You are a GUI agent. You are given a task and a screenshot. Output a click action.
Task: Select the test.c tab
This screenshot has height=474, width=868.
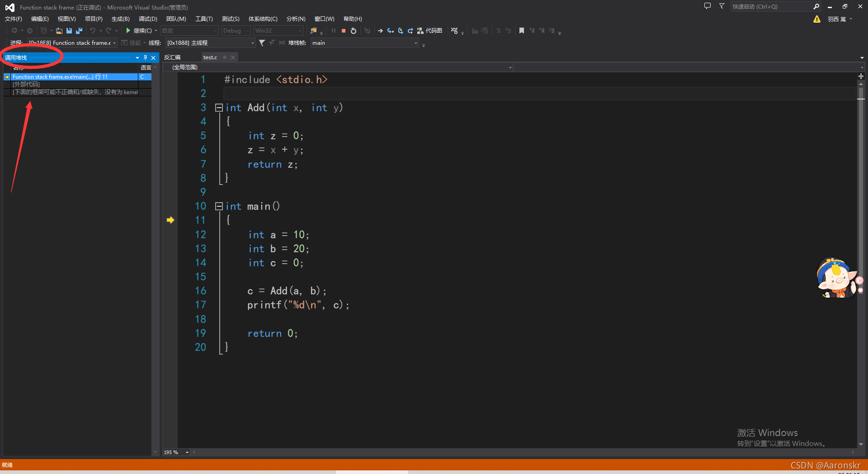tap(210, 57)
